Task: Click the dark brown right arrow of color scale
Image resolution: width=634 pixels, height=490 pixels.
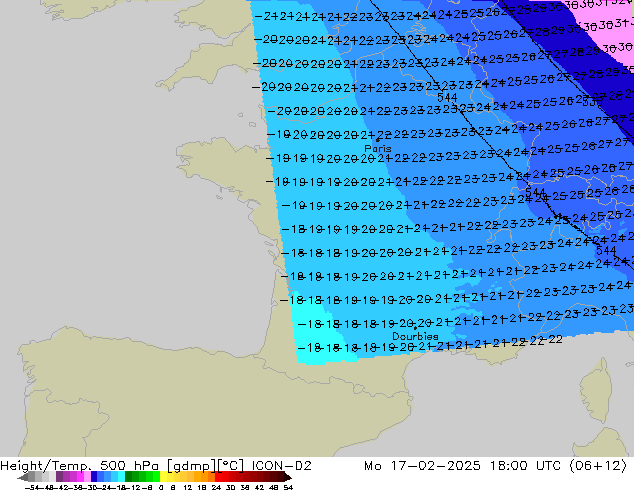Action: click(287, 477)
